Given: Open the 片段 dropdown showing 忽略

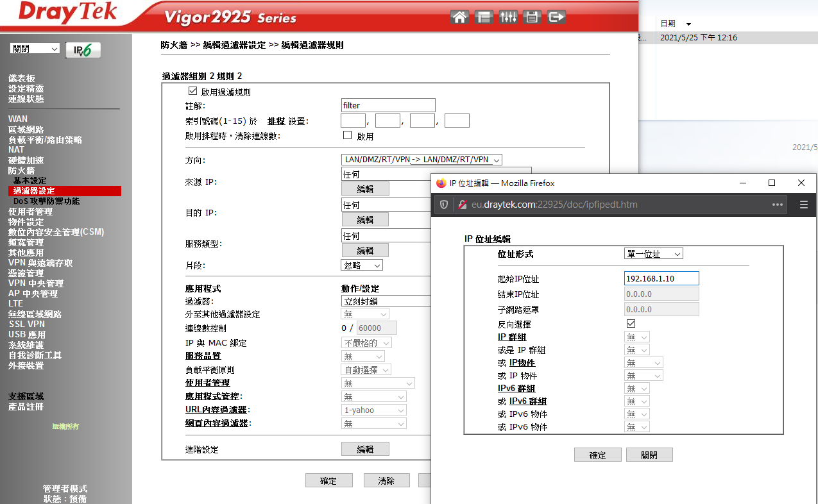Looking at the screenshot, I should (x=362, y=265).
